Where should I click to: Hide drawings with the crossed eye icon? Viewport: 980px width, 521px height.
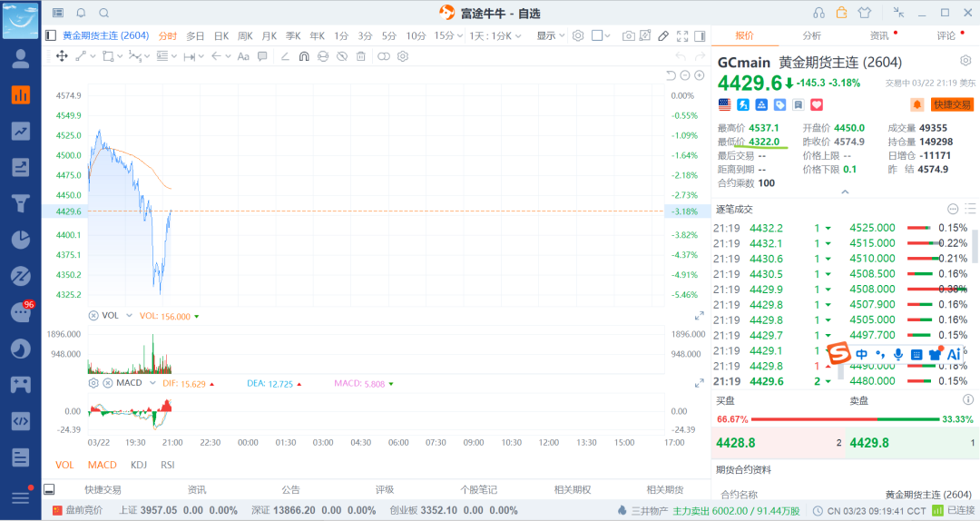pos(342,56)
